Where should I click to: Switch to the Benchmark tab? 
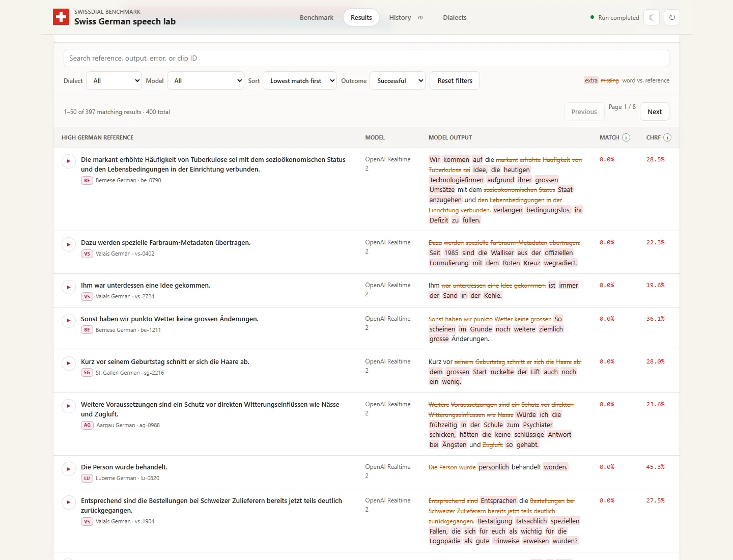tap(317, 17)
